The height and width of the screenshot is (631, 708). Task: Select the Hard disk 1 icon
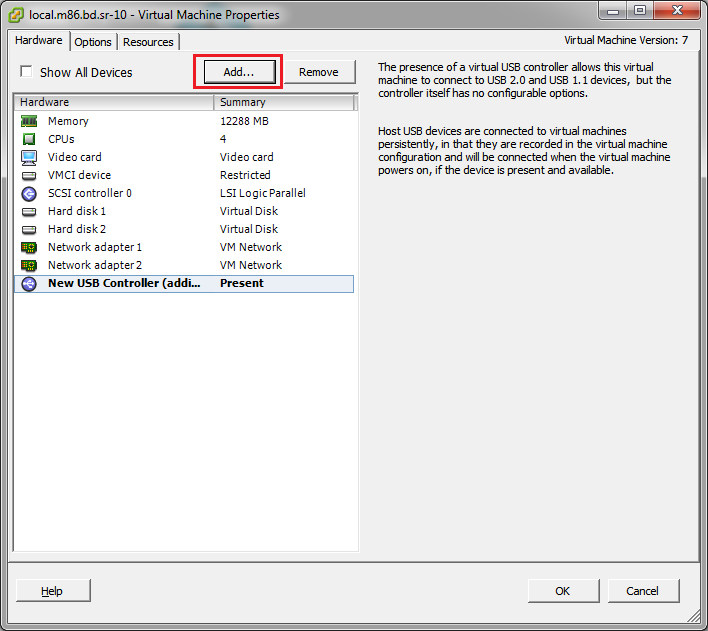29,211
